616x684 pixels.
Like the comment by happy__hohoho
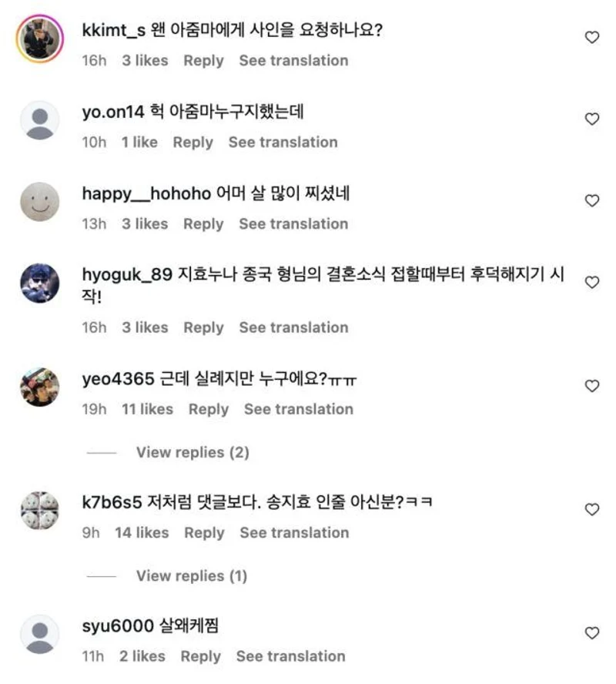click(592, 200)
